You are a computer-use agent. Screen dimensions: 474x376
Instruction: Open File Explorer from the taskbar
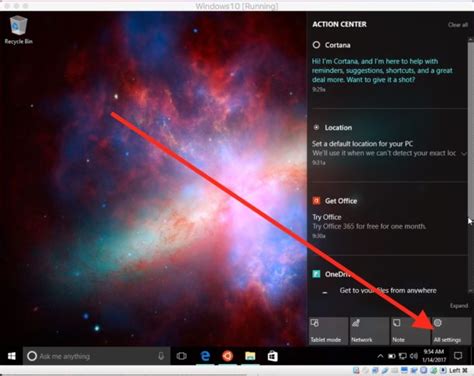pos(250,356)
